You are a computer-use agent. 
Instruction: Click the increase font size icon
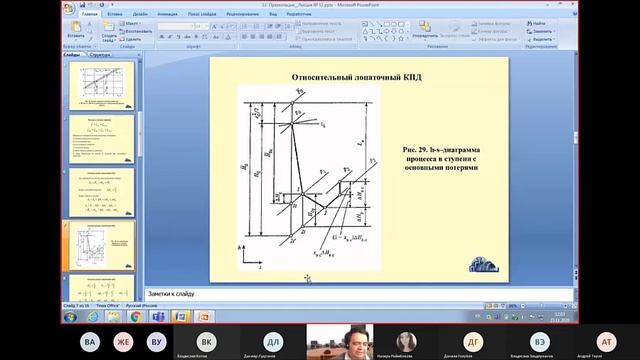(214, 27)
